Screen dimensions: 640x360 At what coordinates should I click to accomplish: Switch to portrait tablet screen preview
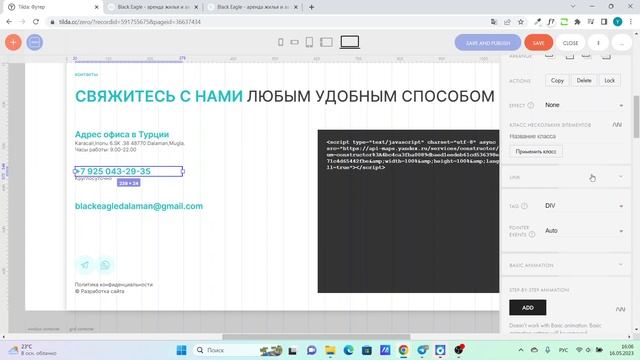pyautogui.click(x=309, y=42)
